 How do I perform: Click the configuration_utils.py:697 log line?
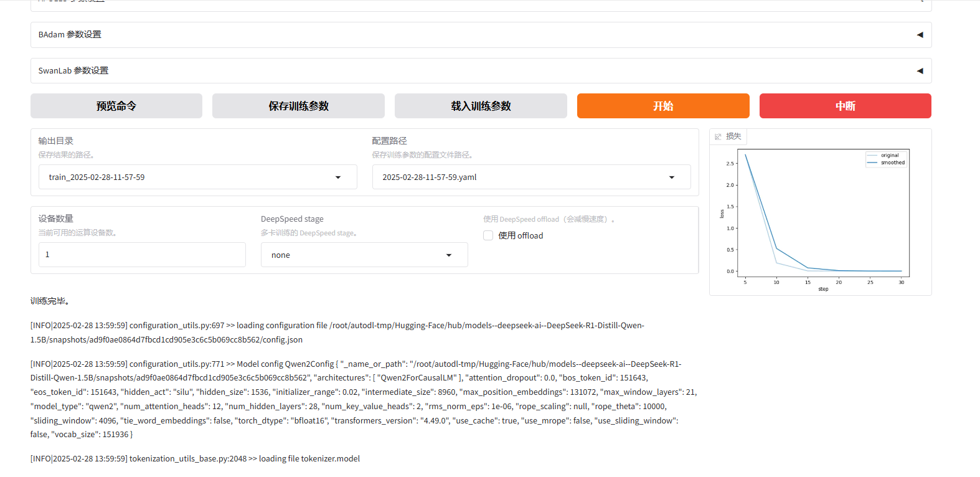(337, 333)
